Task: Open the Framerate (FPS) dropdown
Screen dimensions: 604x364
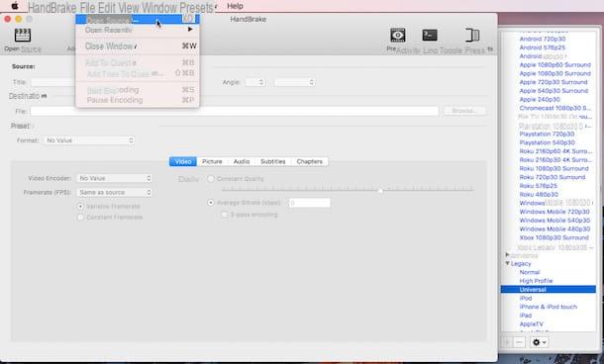Action: pyautogui.click(x=114, y=193)
